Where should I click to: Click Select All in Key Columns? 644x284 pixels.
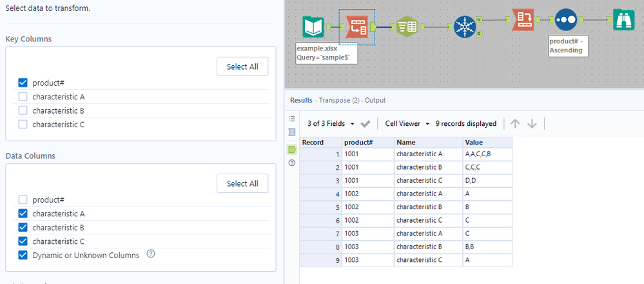pos(242,66)
